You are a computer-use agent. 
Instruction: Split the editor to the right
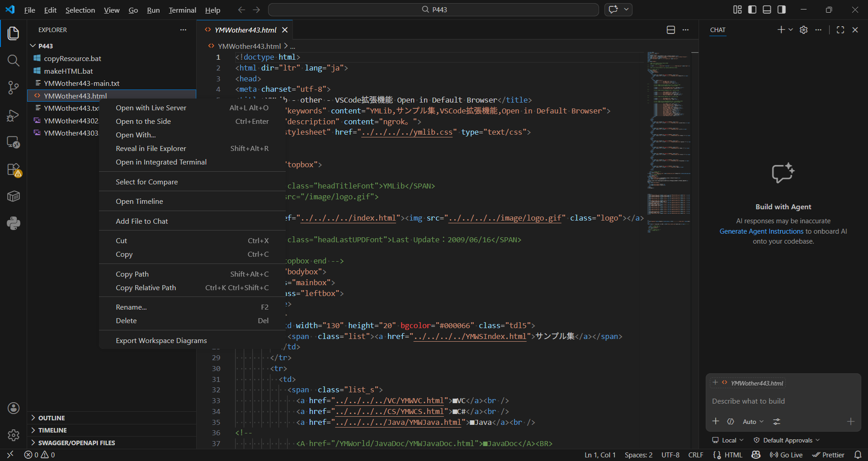(671, 30)
